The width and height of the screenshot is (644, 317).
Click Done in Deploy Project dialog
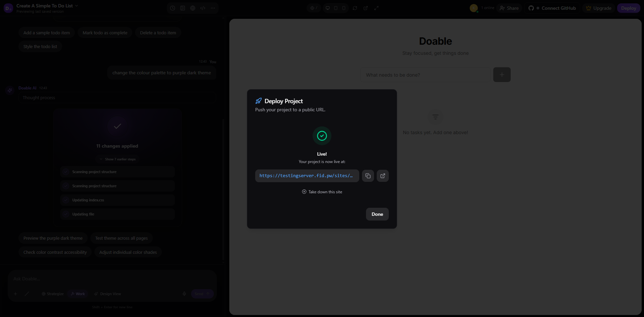click(x=377, y=214)
